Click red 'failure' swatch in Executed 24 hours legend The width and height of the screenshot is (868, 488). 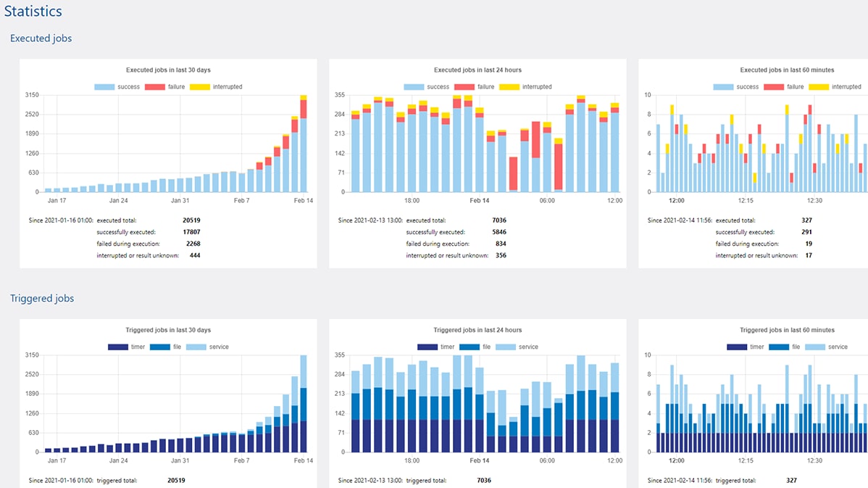click(x=464, y=87)
